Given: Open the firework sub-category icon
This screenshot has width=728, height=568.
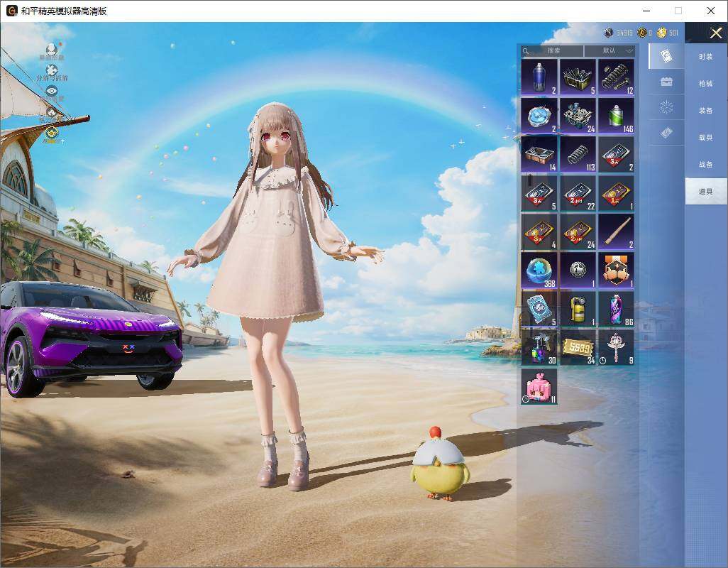Looking at the screenshot, I should tap(666, 107).
